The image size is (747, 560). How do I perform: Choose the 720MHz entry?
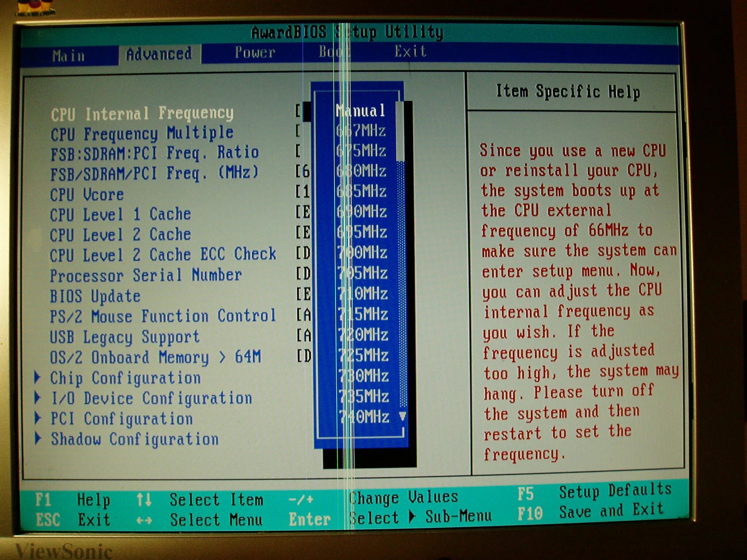(364, 335)
